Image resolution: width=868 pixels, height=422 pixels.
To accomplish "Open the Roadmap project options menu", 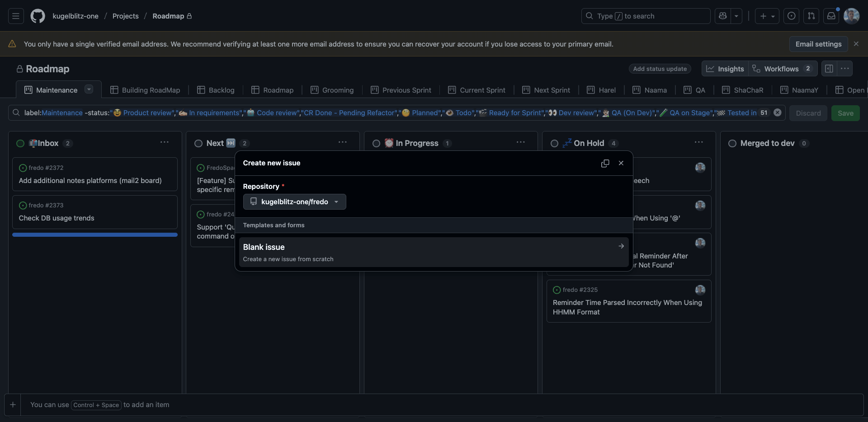I will point(845,69).
